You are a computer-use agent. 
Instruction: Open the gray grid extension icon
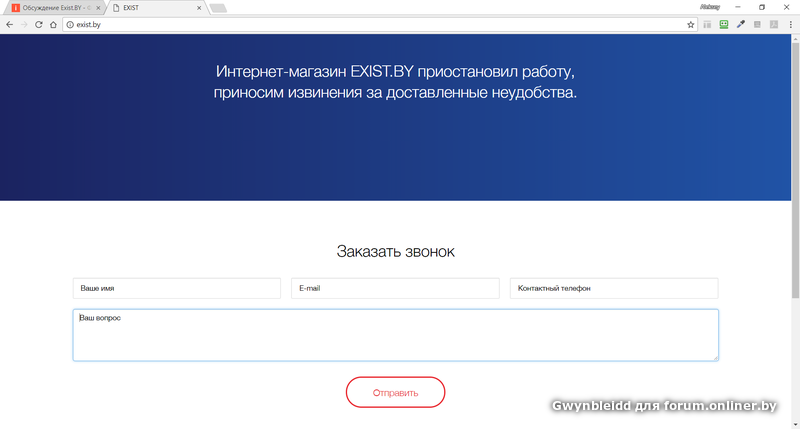tap(757, 24)
